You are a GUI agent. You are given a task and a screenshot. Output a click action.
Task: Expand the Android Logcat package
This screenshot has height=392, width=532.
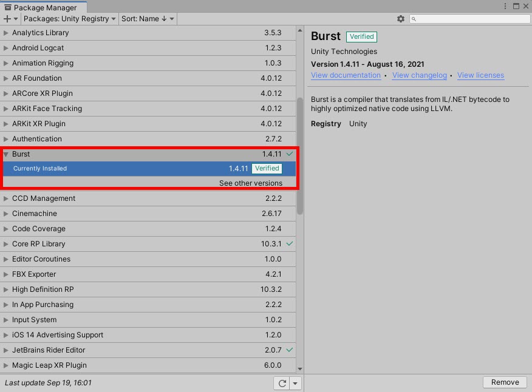point(5,48)
